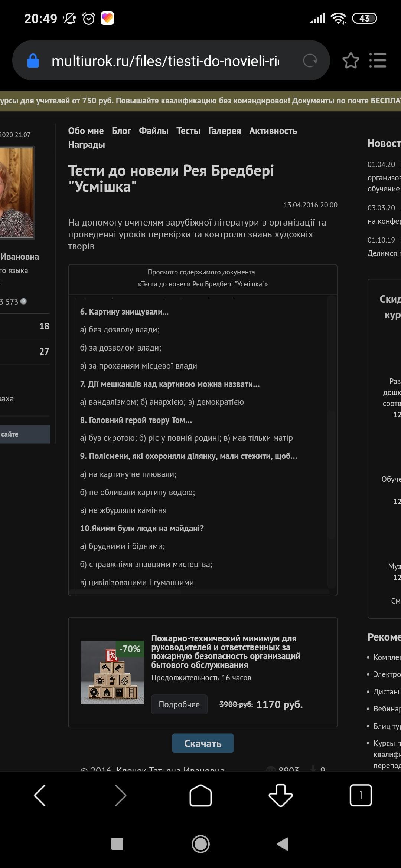Select the Галерея tab
This screenshot has height=868, width=401.
[225, 131]
